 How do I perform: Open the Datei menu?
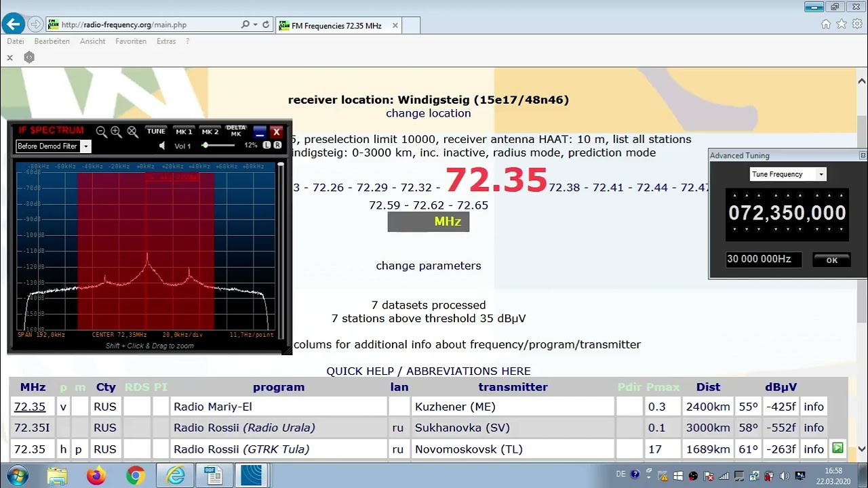click(16, 41)
